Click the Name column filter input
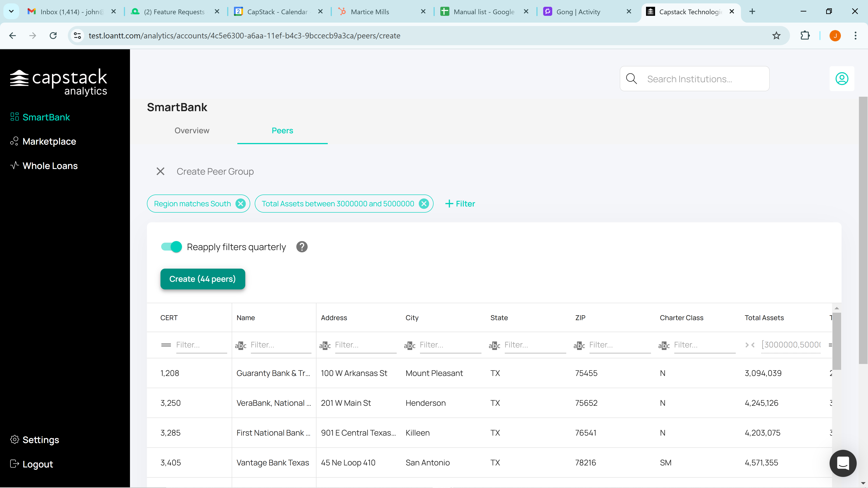The height and width of the screenshot is (488, 868). tap(281, 345)
